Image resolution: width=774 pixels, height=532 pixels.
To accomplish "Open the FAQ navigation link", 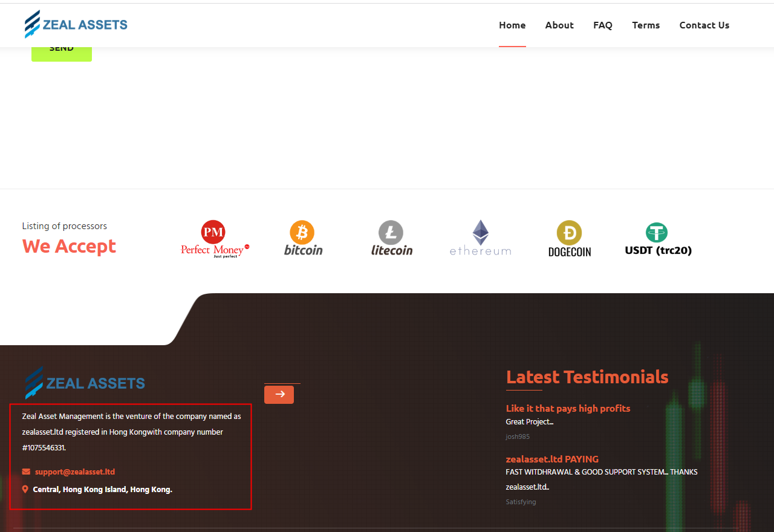I will click(603, 25).
